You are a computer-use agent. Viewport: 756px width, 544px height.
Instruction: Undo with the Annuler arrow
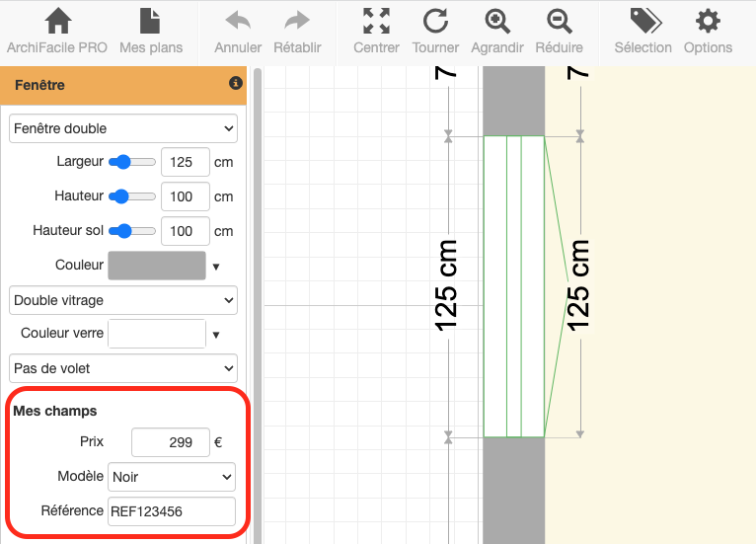coord(238,22)
